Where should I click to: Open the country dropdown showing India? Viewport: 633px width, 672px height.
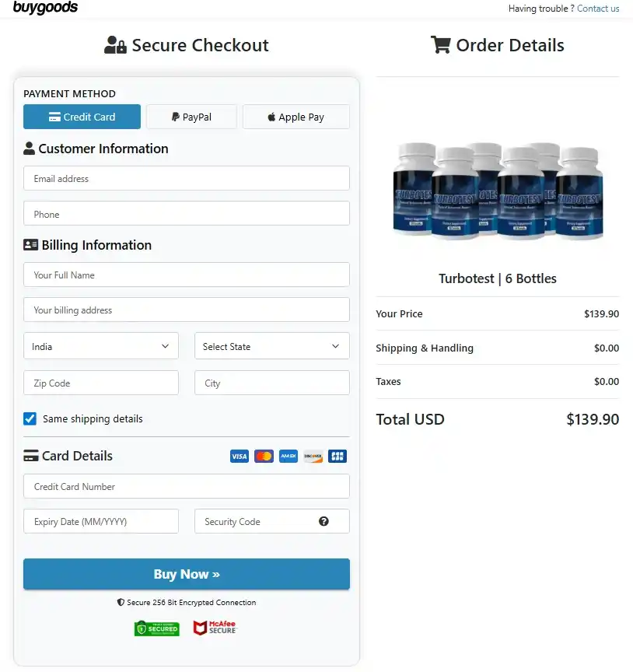(100, 345)
